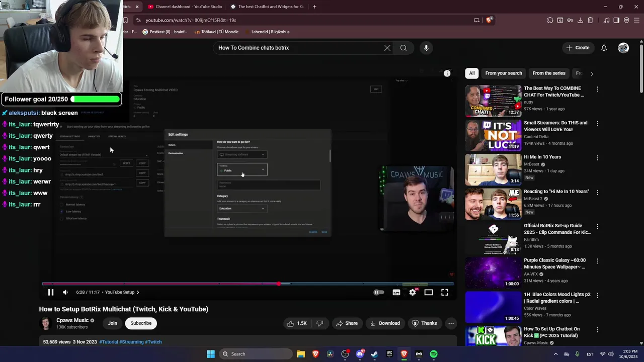This screenshot has width=644, height=362.
Task: Open YouTube notifications bell
Action: [x=604, y=48]
